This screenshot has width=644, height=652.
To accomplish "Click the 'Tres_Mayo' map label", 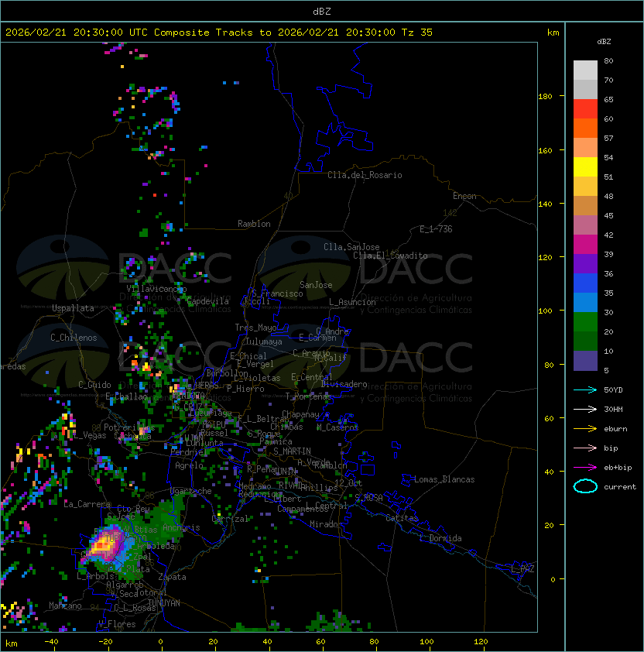I will pyautogui.click(x=255, y=328).
